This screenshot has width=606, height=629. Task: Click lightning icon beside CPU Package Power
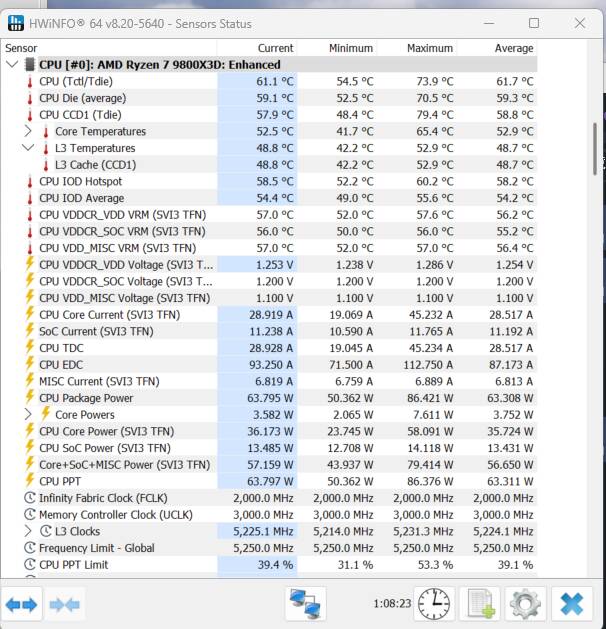(x=30, y=397)
